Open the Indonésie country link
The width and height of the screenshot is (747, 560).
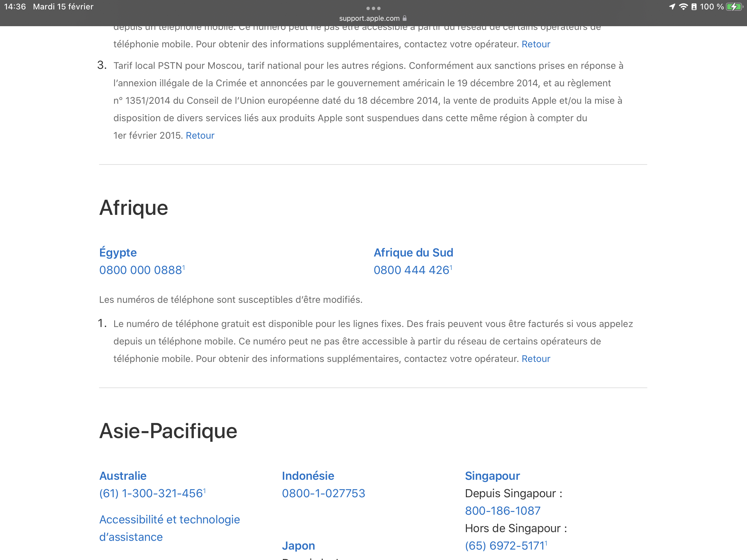click(x=308, y=476)
